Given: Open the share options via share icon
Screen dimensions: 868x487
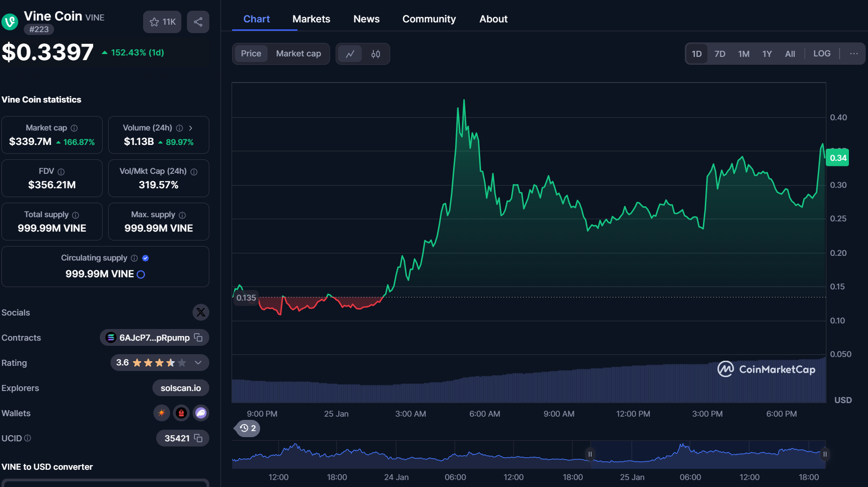Looking at the screenshot, I should 198,21.
